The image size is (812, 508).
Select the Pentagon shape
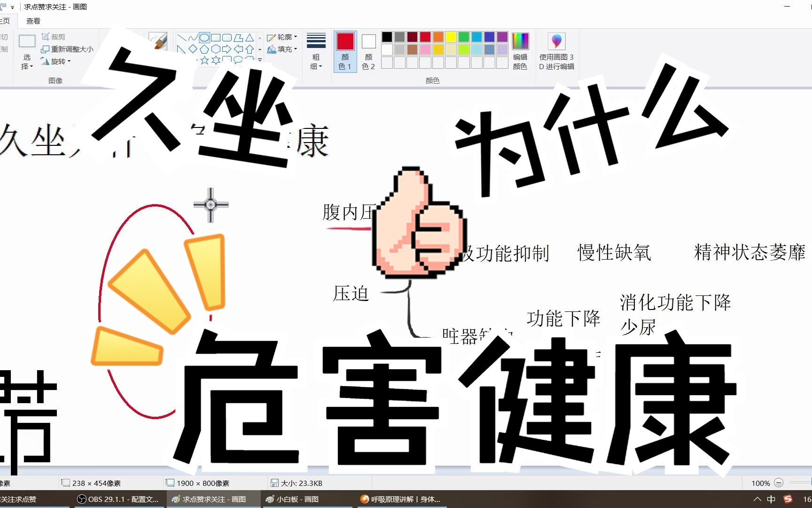coord(204,49)
